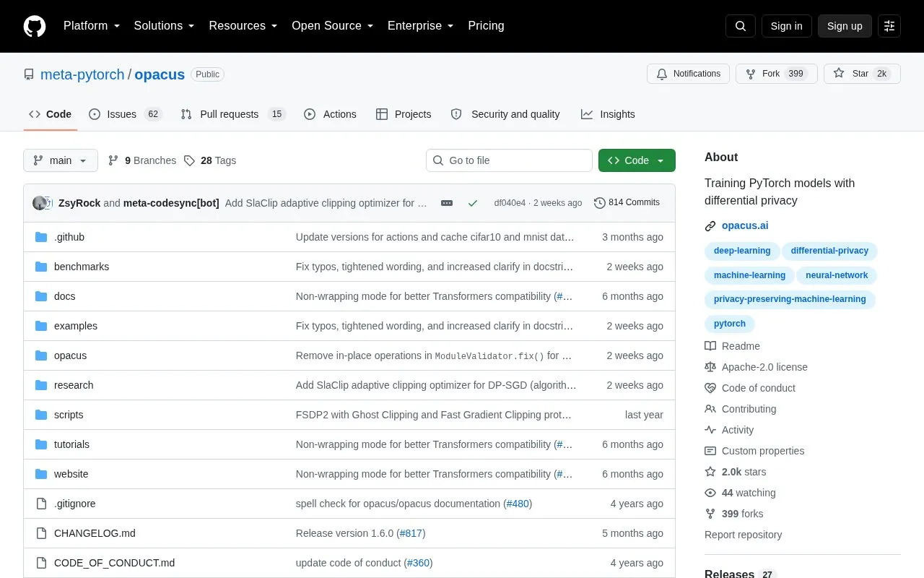This screenshot has height=578, width=924.
Task: View the 28 Tags link
Action: click(x=210, y=160)
